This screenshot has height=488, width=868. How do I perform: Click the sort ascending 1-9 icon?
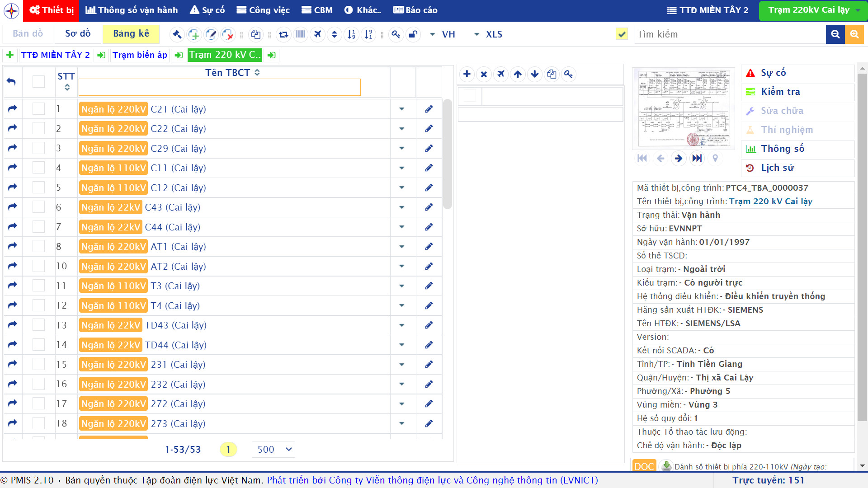point(351,34)
